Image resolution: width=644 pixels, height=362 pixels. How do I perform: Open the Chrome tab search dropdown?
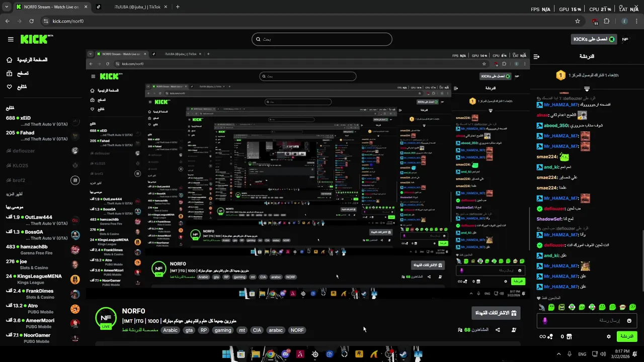7,7
